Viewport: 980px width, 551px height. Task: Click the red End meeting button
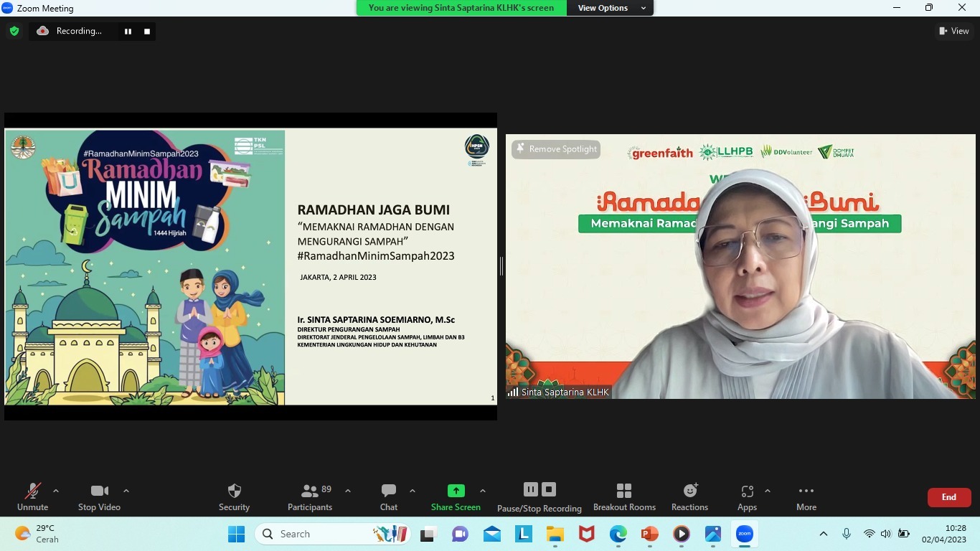click(x=948, y=497)
